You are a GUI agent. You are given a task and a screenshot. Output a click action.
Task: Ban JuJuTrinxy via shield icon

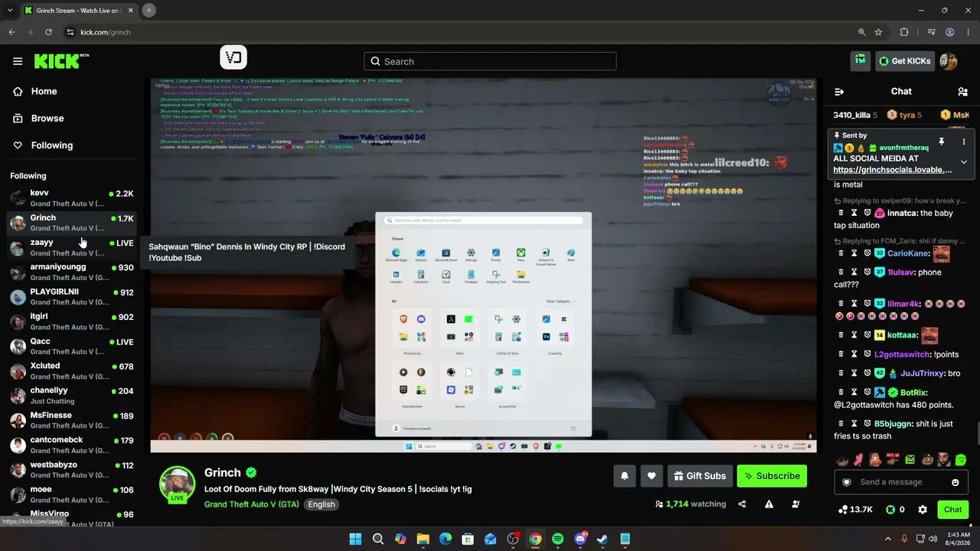(867, 373)
